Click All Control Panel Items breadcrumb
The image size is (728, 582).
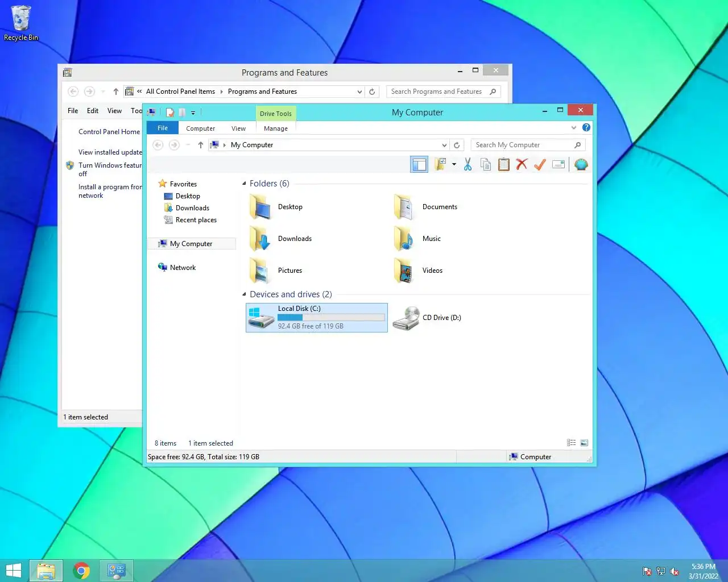pos(180,92)
